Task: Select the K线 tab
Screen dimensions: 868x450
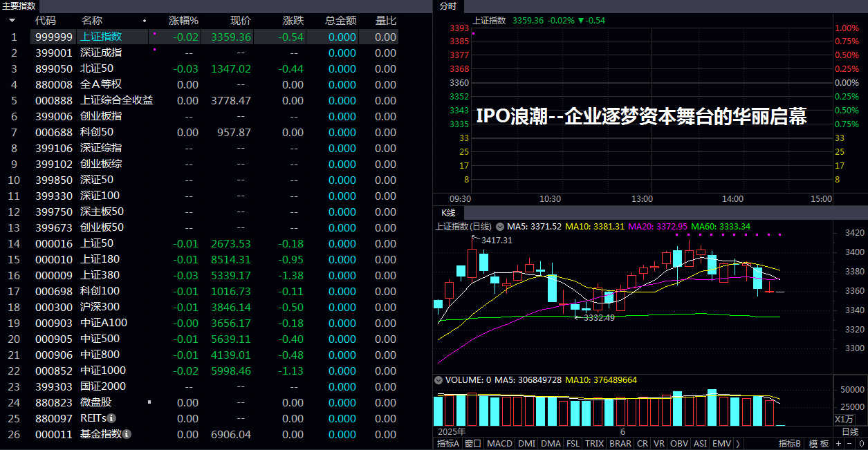Action: [x=447, y=212]
